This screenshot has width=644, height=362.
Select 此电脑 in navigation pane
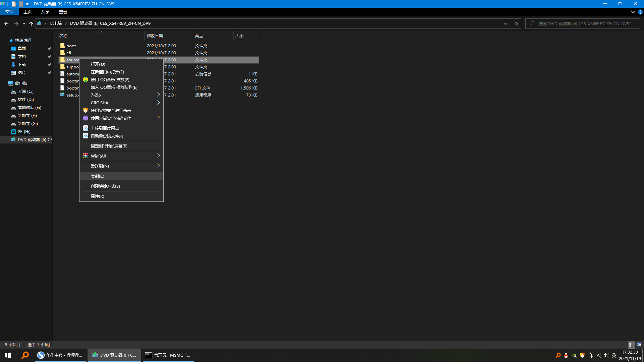[21, 83]
